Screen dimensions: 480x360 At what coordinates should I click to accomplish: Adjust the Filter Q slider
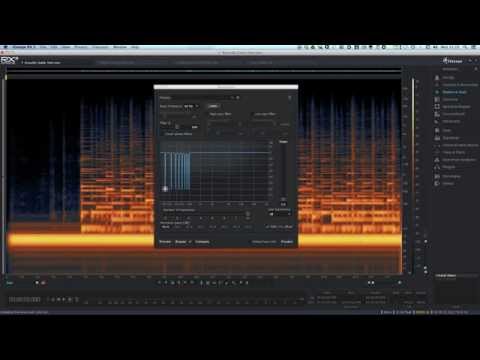click(x=177, y=127)
